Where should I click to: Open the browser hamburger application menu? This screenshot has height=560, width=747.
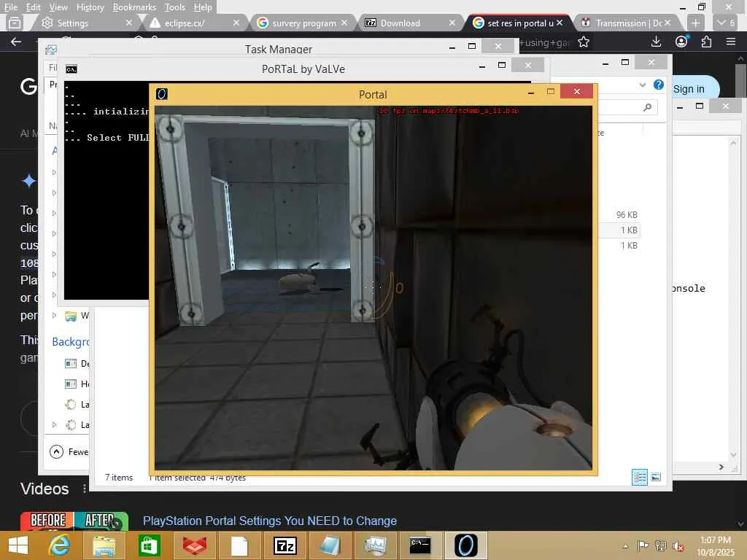point(731,42)
